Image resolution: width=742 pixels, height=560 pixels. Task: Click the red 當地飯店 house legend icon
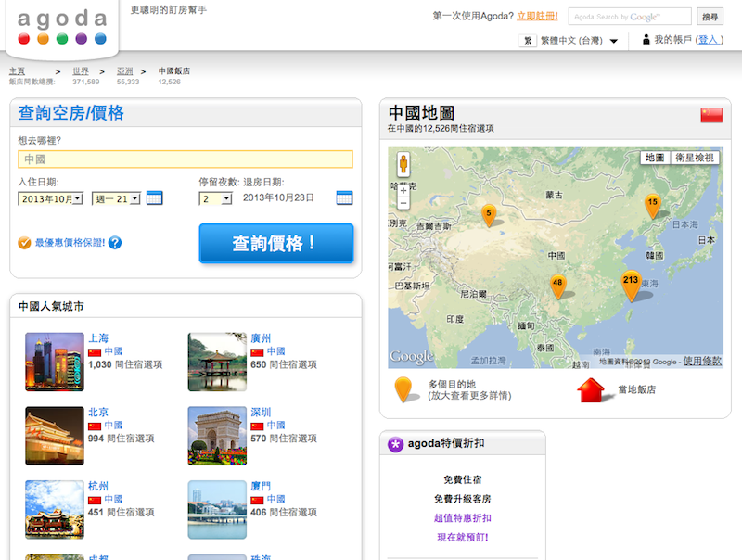pos(591,390)
